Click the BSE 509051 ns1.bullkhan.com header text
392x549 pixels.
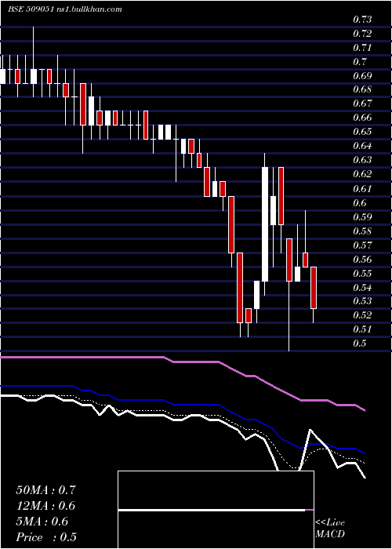pos(65,9)
